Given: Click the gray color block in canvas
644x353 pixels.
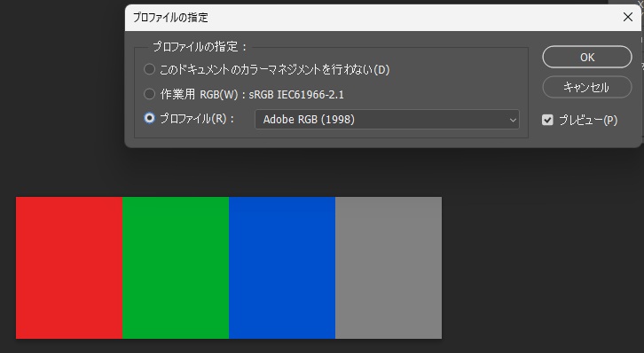Looking at the screenshot, I should 389,268.
